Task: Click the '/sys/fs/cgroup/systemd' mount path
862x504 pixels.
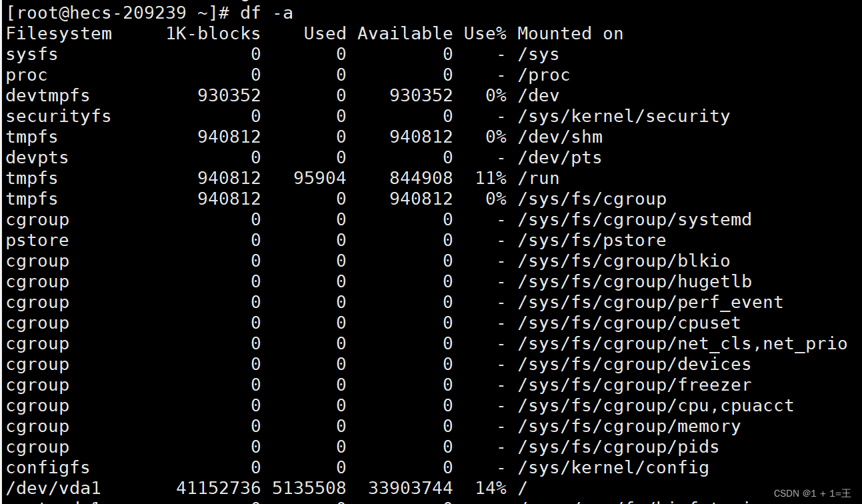Action: point(635,219)
